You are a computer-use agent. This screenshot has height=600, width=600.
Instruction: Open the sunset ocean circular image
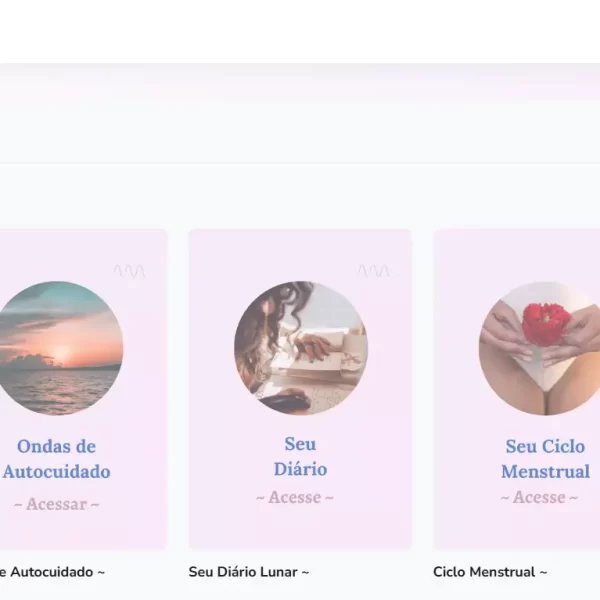pos(57,348)
